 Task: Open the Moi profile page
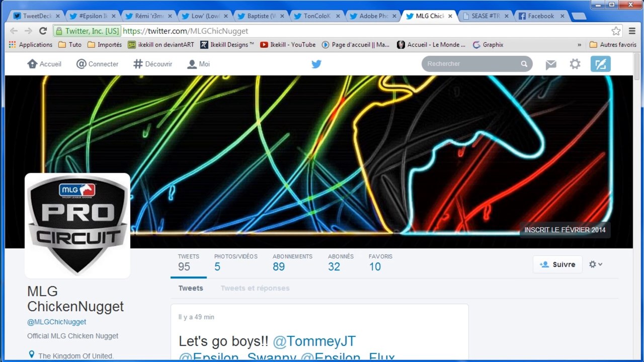click(198, 64)
